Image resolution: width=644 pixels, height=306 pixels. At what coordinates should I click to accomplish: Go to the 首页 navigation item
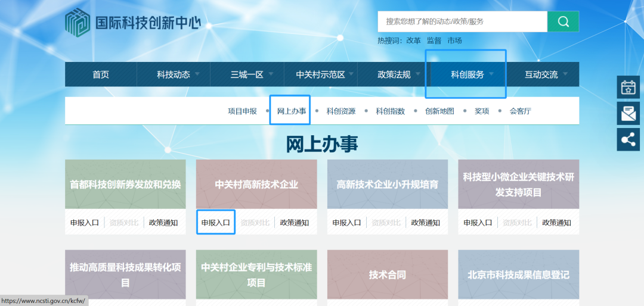101,74
